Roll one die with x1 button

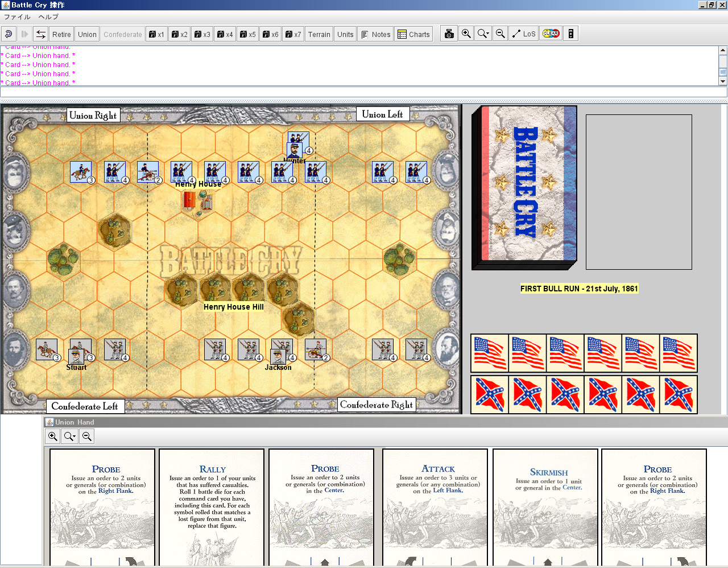coord(156,34)
